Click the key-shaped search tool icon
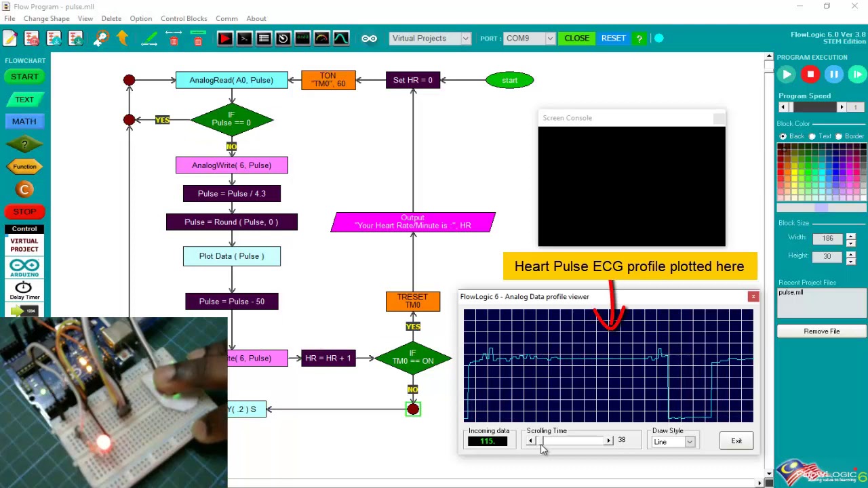Viewport: 868px width, 488px height. point(100,39)
